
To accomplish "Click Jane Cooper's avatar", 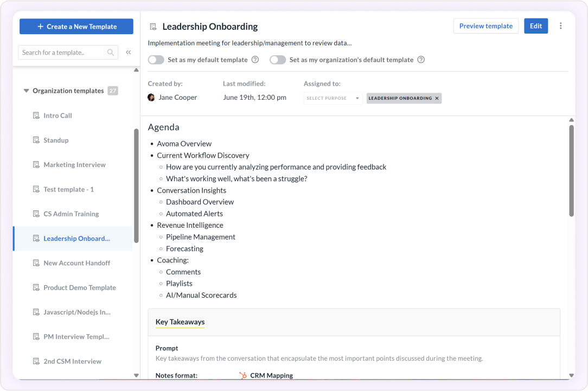I will coord(151,98).
